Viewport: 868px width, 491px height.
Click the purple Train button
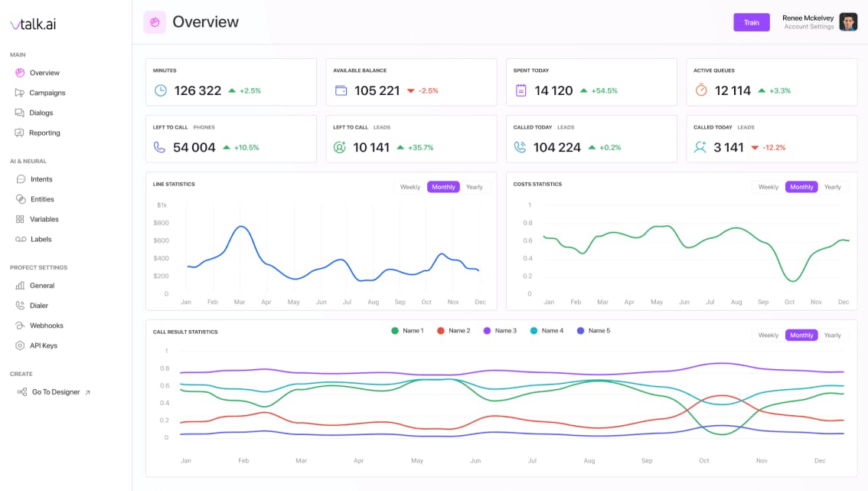coord(751,22)
